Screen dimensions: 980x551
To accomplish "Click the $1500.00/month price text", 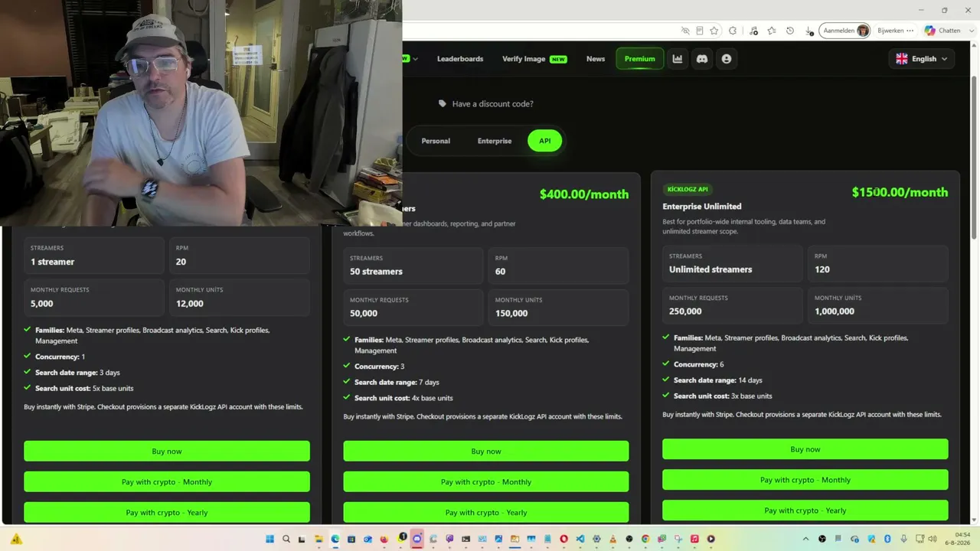I will 900,192.
